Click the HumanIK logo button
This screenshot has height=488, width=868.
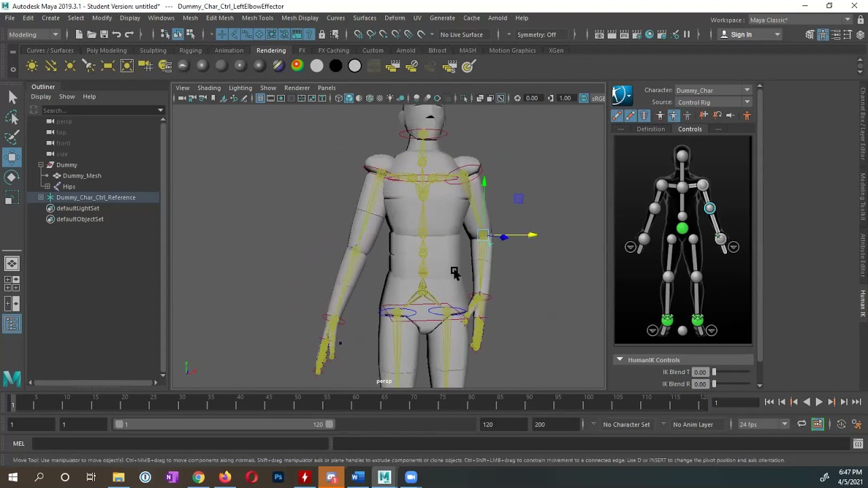[x=622, y=96]
